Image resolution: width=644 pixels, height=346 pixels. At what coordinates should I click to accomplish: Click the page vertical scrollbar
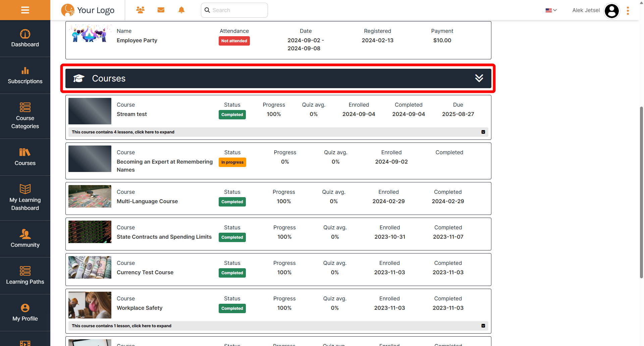coord(641,191)
